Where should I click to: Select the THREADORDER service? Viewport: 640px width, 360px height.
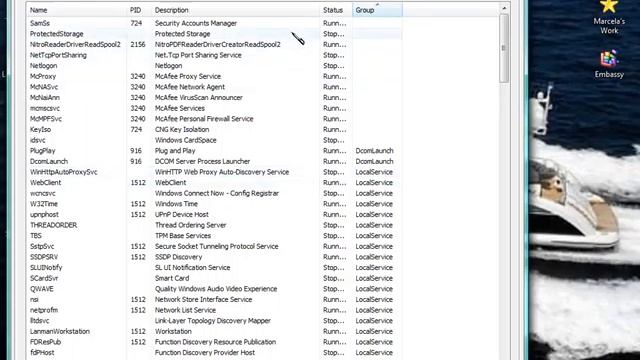[53, 225]
